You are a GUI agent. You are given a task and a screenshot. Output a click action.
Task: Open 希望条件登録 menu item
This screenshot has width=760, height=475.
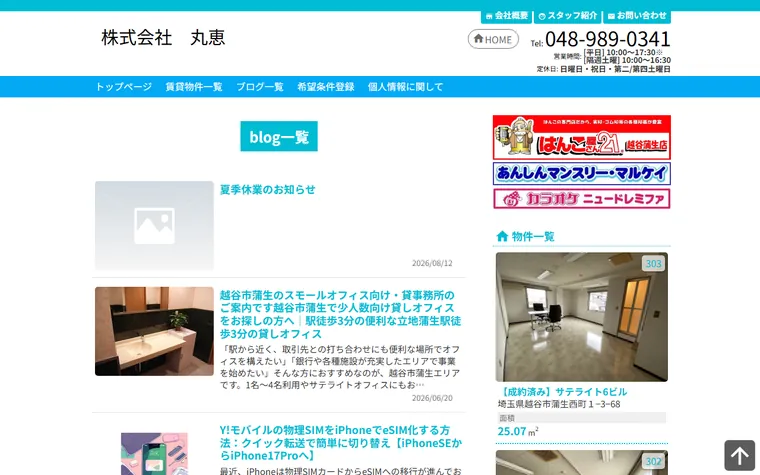pos(326,87)
